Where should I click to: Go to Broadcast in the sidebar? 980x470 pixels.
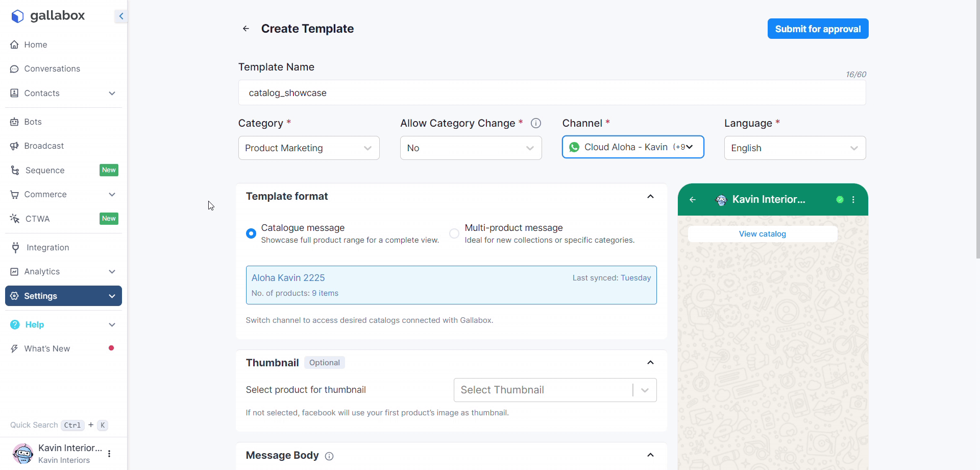click(44, 146)
